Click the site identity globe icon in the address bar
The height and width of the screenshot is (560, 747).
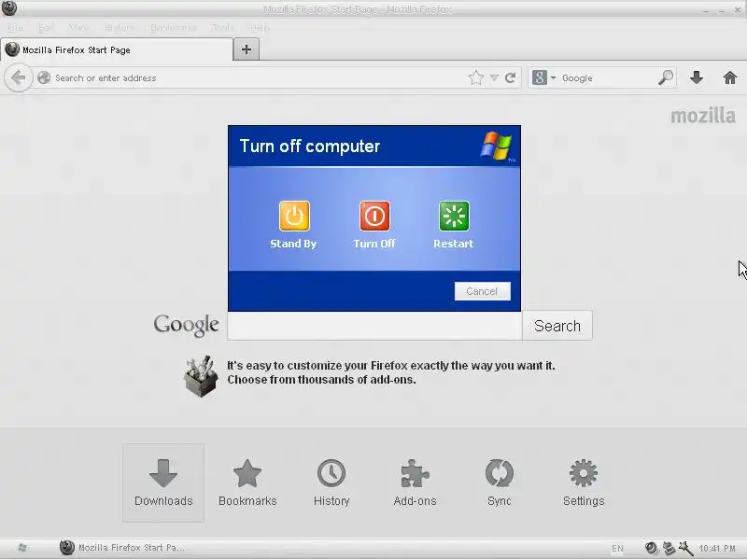(44, 77)
